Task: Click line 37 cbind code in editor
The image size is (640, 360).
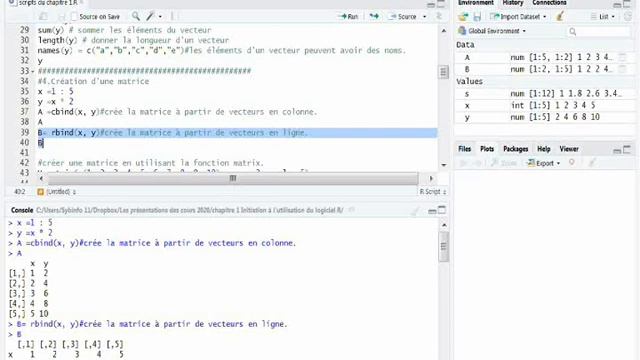Action: [177, 112]
